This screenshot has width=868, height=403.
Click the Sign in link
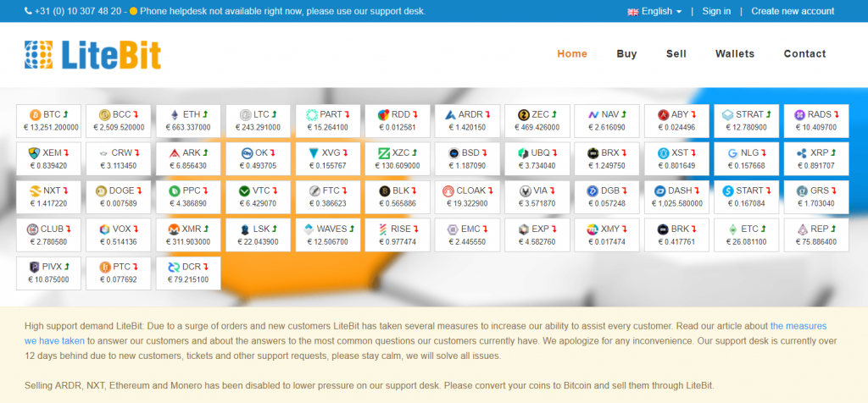716,11
